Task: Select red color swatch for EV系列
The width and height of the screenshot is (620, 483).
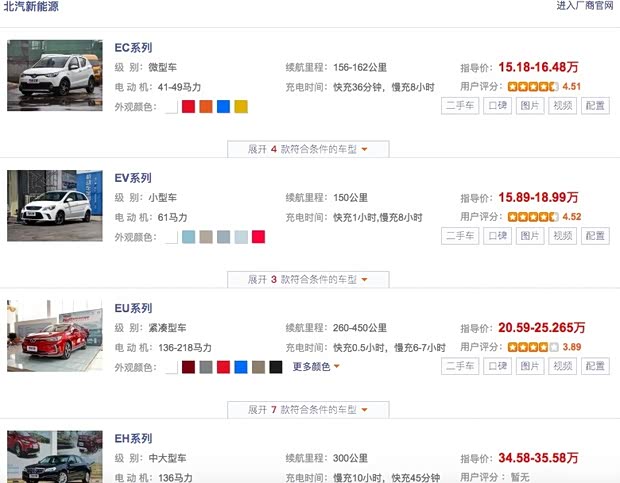Action: point(259,237)
